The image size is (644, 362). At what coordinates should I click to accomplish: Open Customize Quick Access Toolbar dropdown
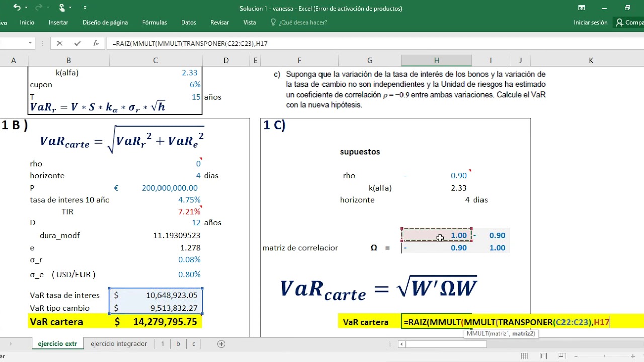[x=85, y=8]
